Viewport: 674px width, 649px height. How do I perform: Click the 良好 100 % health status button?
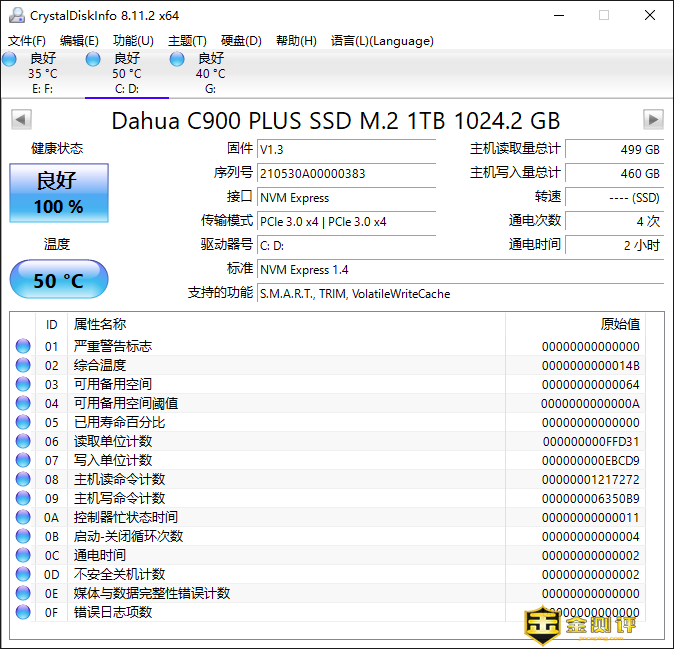[x=59, y=193]
